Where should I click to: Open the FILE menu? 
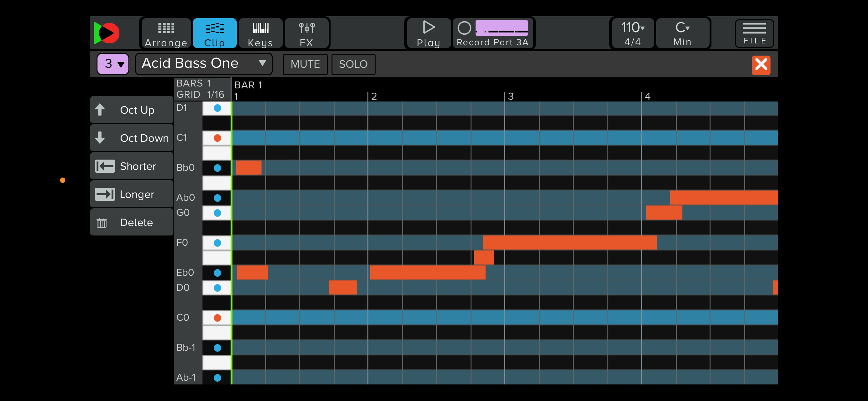pyautogui.click(x=754, y=33)
